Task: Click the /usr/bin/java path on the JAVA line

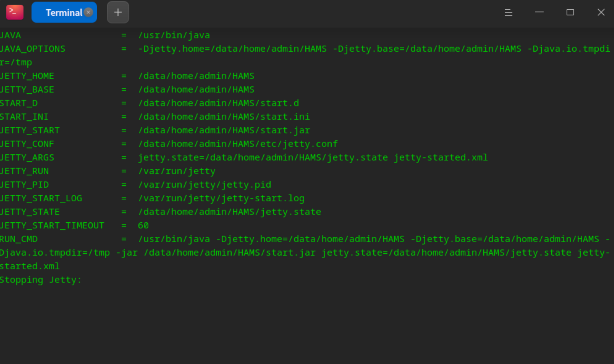Action: 174,35
